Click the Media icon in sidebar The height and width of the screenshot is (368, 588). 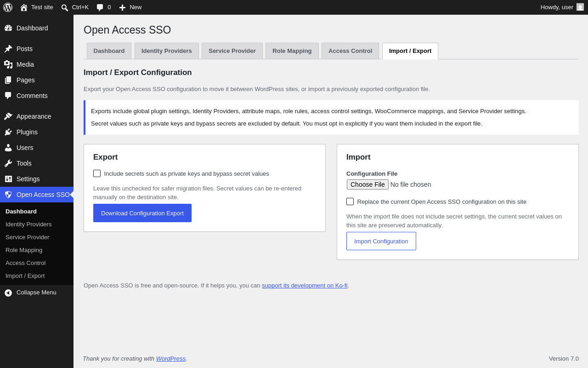pyautogui.click(x=8, y=64)
